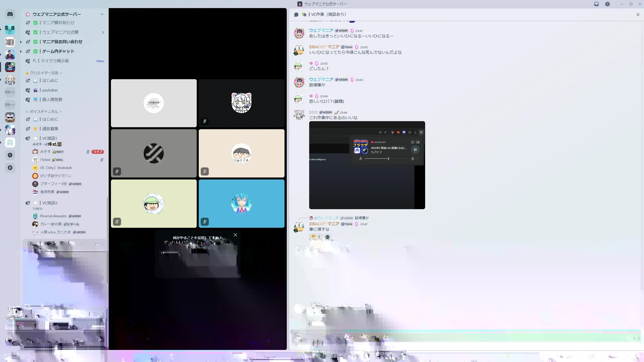This screenshot has width=644, height=362.
Task: Click the pause button in shared image
Action: (415, 150)
